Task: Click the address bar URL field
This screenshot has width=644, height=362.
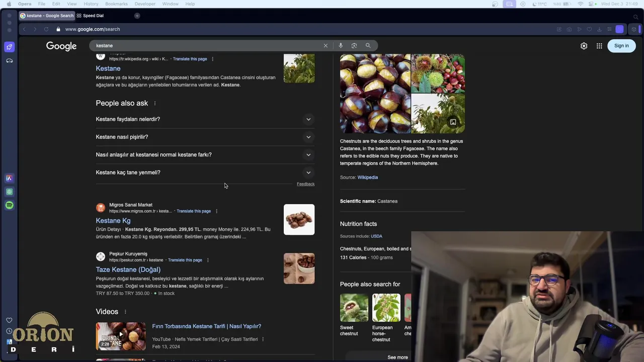Action: coord(93,29)
